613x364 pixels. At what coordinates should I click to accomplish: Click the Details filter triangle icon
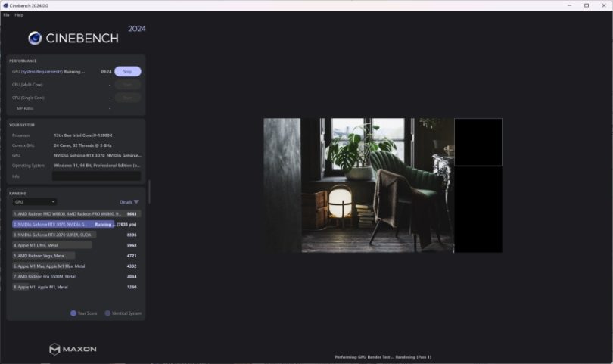click(137, 202)
